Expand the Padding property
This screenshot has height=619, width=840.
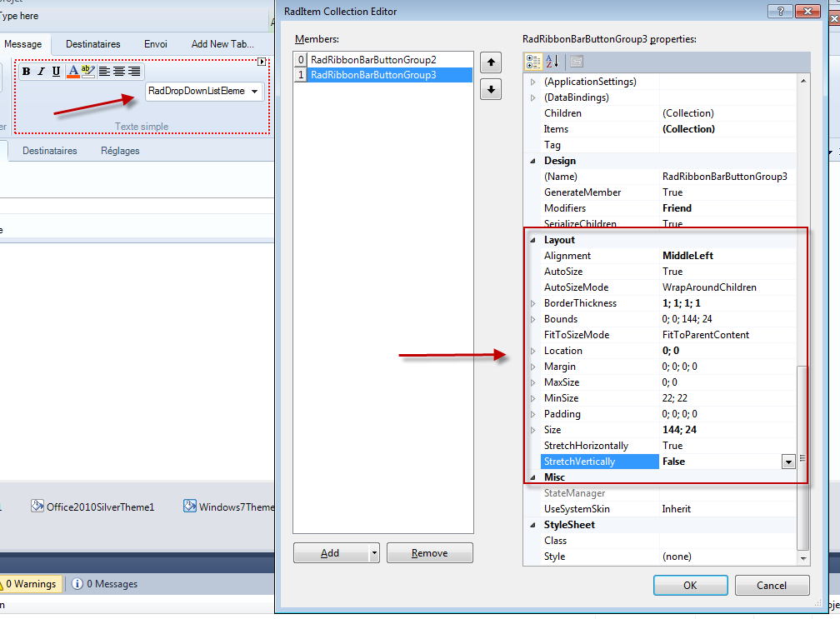click(x=532, y=414)
